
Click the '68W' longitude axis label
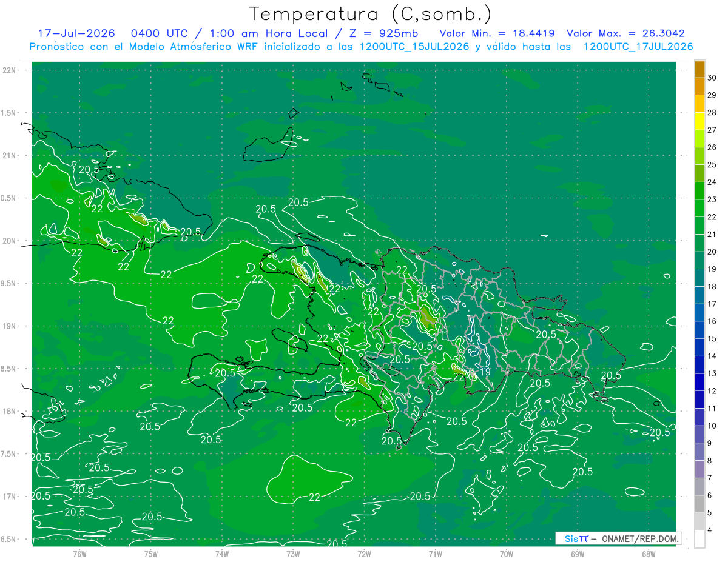point(649,554)
